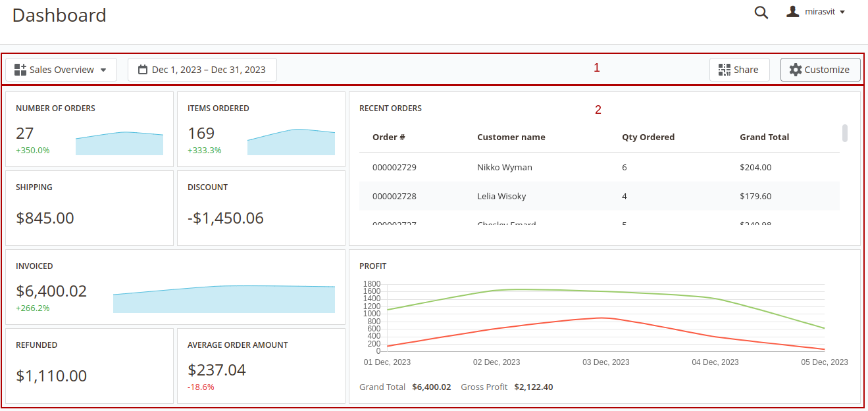Screen dimensions: 868x411
Task: Click the calendar icon in date range
Action: (x=143, y=70)
